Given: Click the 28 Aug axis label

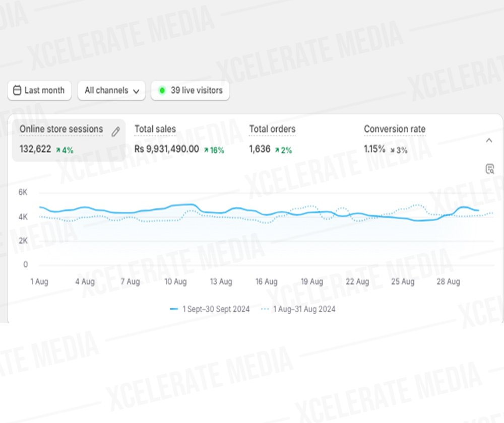Looking at the screenshot, I should 449,281.
